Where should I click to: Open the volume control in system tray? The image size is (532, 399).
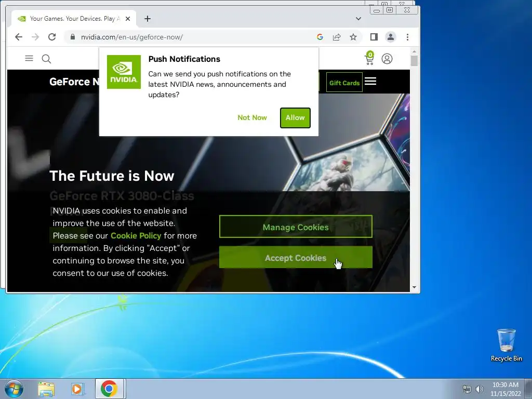pos(479,389)
